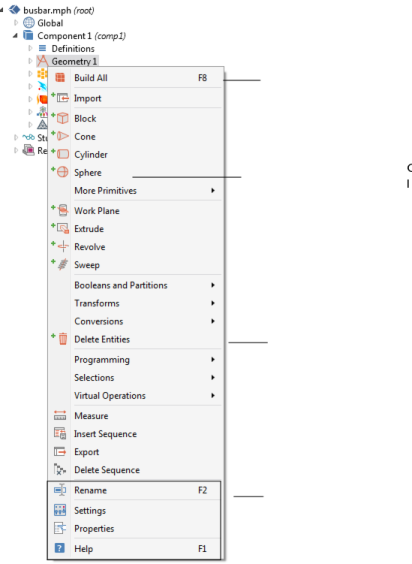Expand the Global node in the tree
The height and width of the screenshot is (564, 412).
click(x=16, y=23)
